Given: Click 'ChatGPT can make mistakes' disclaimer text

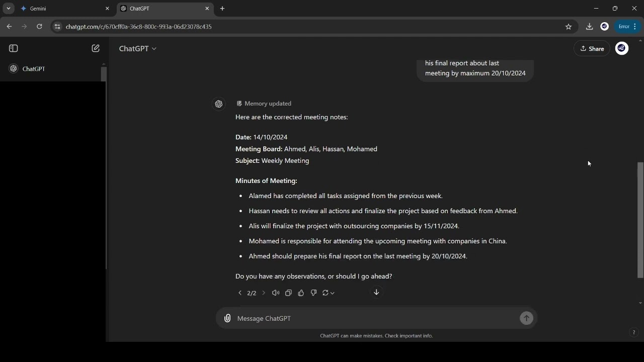Looking at the screenshot, I should pyautogui.click(x=376, y=336).
